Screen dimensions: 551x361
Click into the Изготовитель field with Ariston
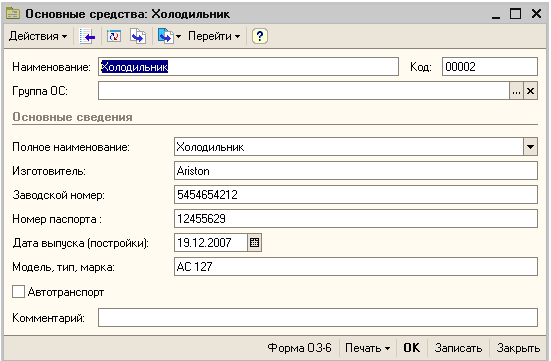click(x=356, y=171)
